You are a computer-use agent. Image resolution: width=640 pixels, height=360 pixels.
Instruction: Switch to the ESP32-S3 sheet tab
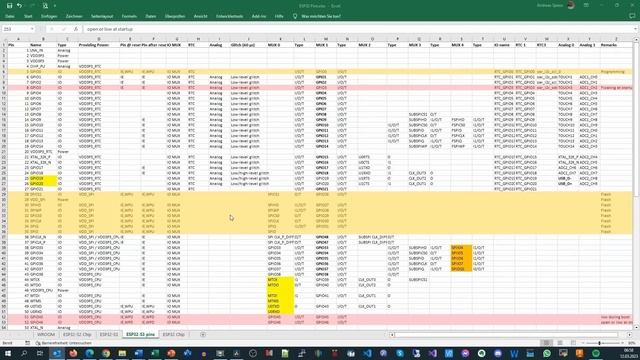pyautogui.click(x=109, y=334)
